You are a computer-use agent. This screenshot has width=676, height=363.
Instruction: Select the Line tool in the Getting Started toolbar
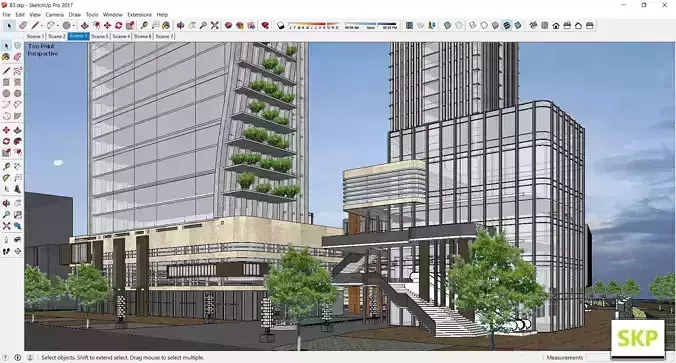pyautogui.click(x=35, y=25)
